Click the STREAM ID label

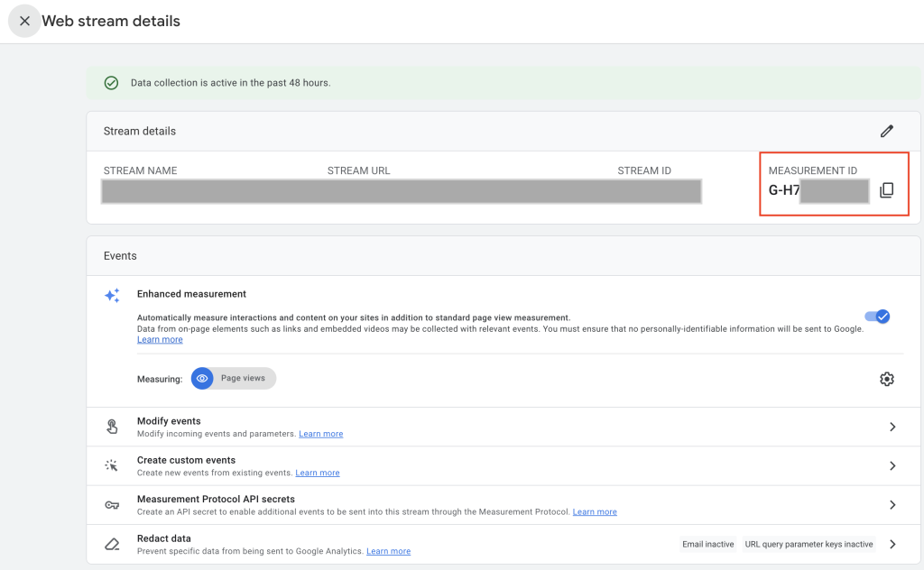pyautogui.click(x=644, y=170)
